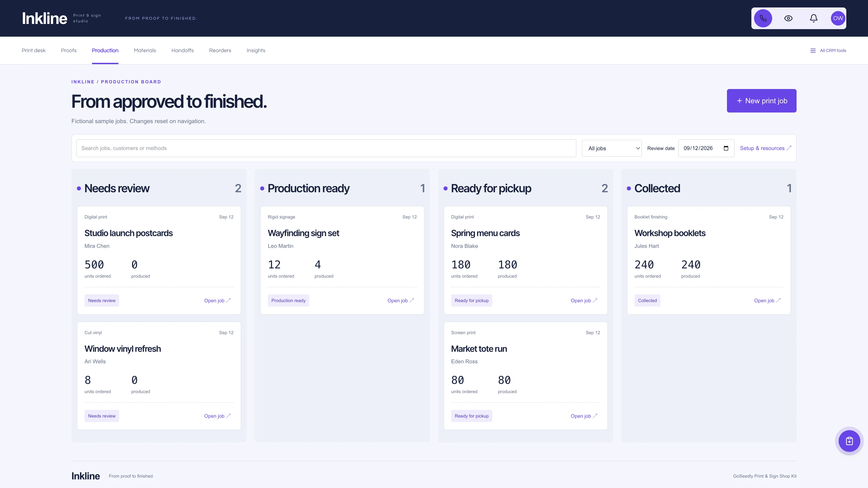This screenshot has width=868, height=488.
Task: Click the Ready for pickup column heading
Action: click(491, 188)
